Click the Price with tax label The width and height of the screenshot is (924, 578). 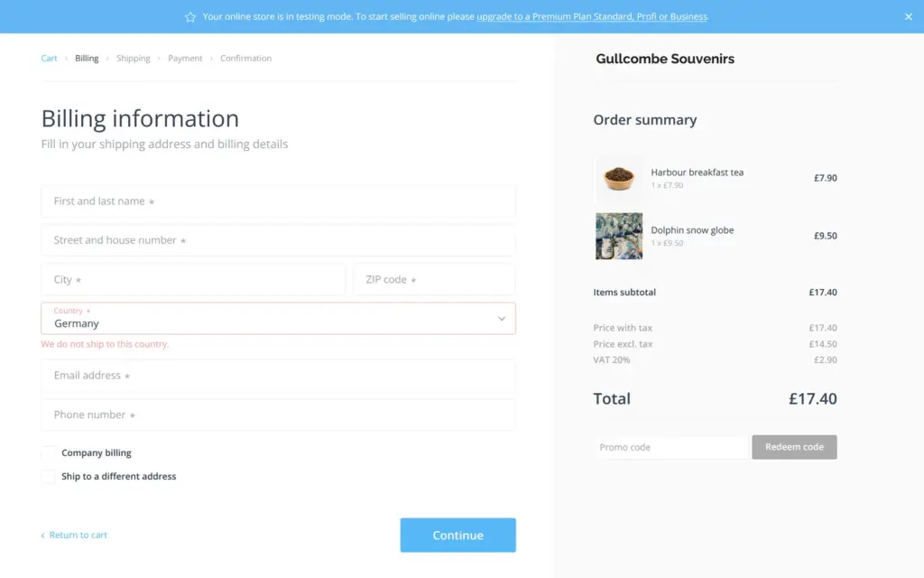[623, 327]
